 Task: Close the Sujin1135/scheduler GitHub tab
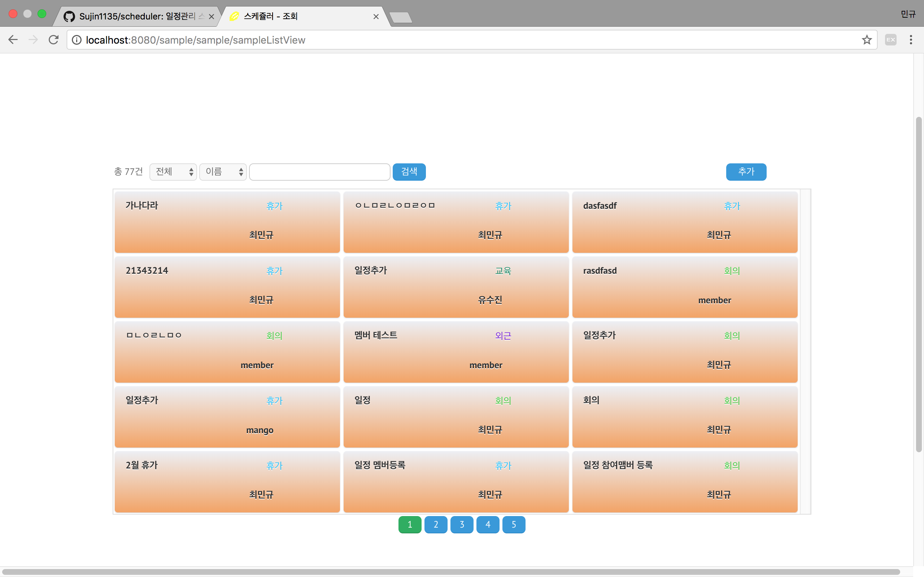211,17
